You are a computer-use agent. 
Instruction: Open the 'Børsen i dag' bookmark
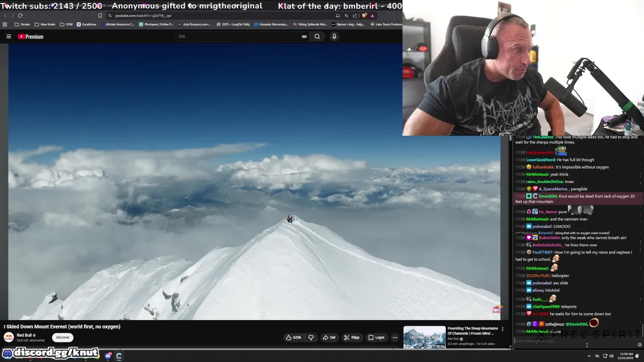tap(348, 24)
